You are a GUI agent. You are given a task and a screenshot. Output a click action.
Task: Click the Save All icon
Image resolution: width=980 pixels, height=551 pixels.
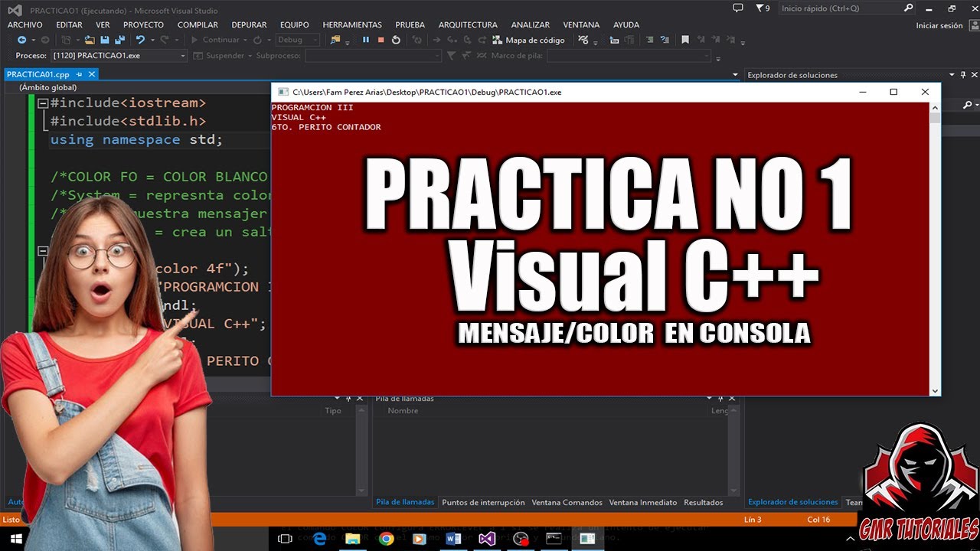[120, 40]
